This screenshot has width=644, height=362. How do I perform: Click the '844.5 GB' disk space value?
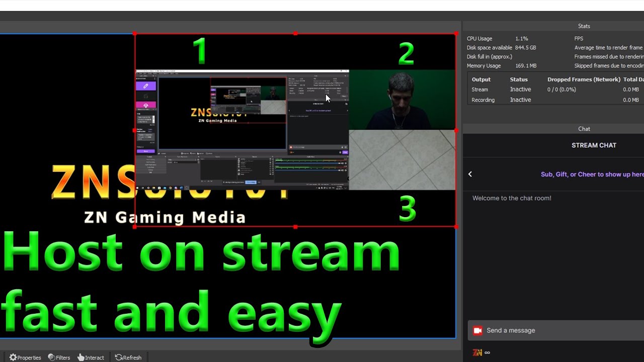click(x=526, y=48)
